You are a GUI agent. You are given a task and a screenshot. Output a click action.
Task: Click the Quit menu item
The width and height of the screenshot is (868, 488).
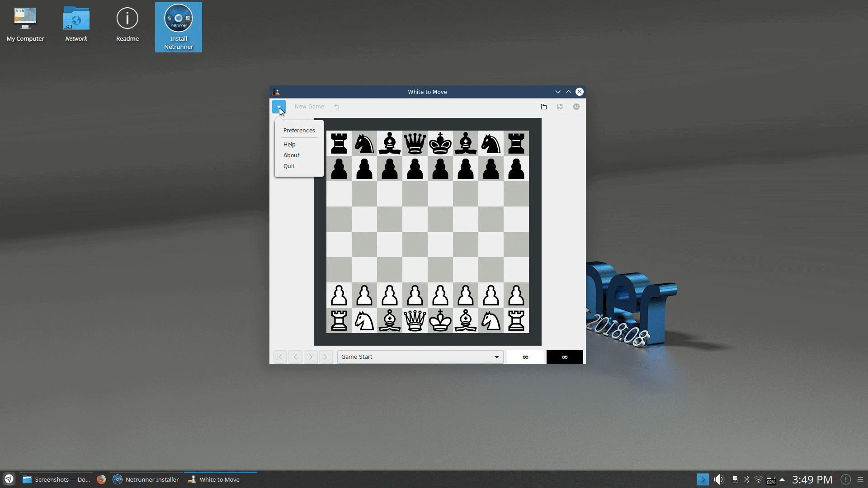tap(288, 166)
